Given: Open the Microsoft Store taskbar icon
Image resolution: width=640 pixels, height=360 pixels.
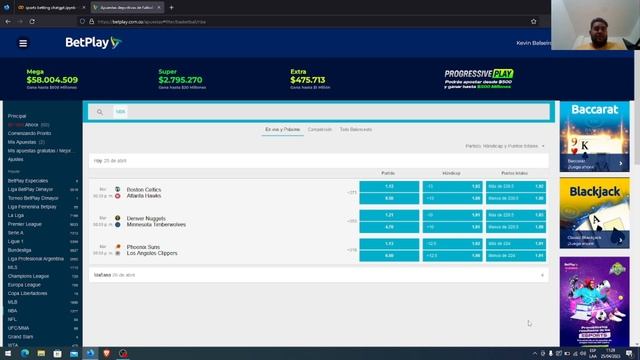Looking at the screenshot, I should point(57,353).
